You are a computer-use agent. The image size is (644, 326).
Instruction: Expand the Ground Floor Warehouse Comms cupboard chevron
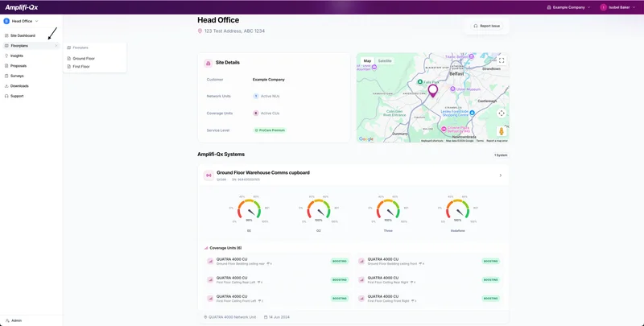tap(500, 175)
